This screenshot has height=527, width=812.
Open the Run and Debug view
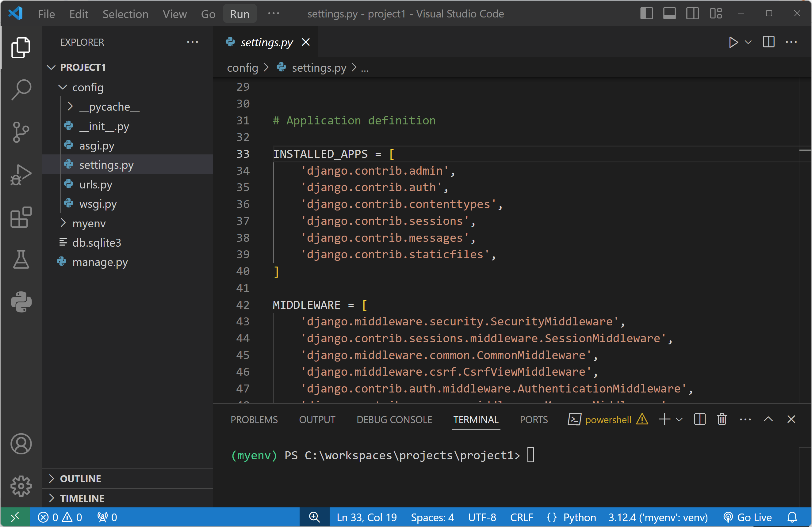(21, 175)
